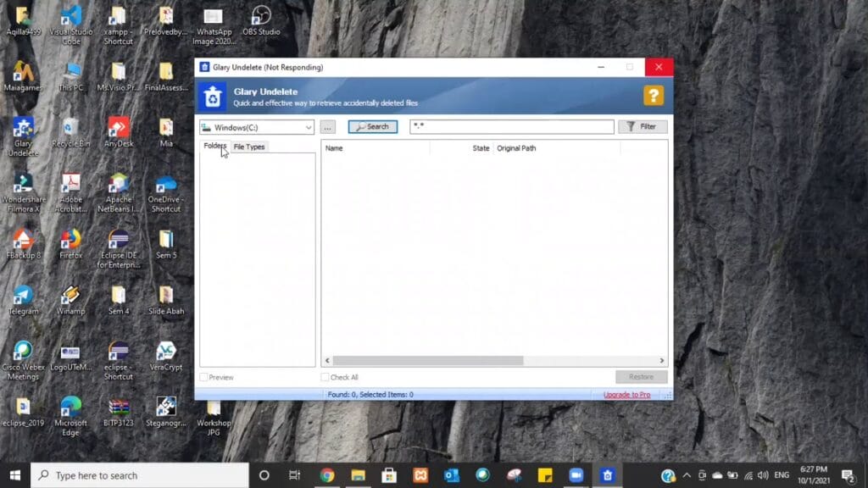
Task: Open the Windows(C:) drive dropdown
Action: tap(257, 127)
